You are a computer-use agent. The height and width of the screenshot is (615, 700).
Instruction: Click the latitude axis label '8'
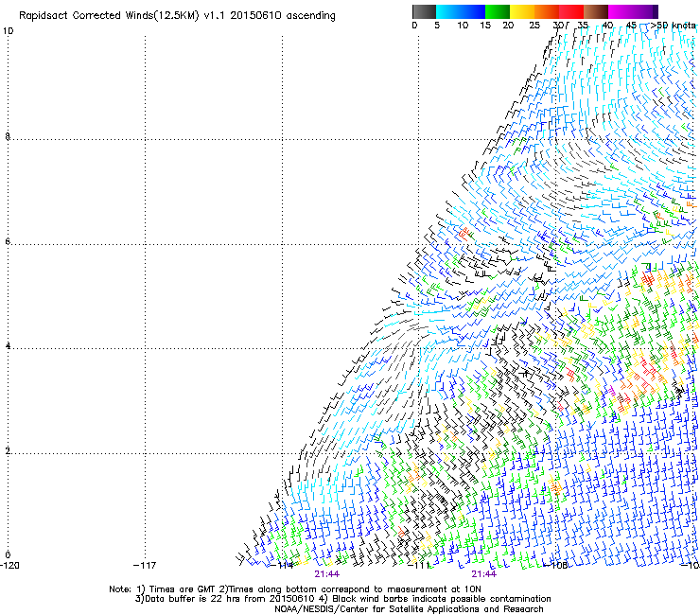(8, 136)
